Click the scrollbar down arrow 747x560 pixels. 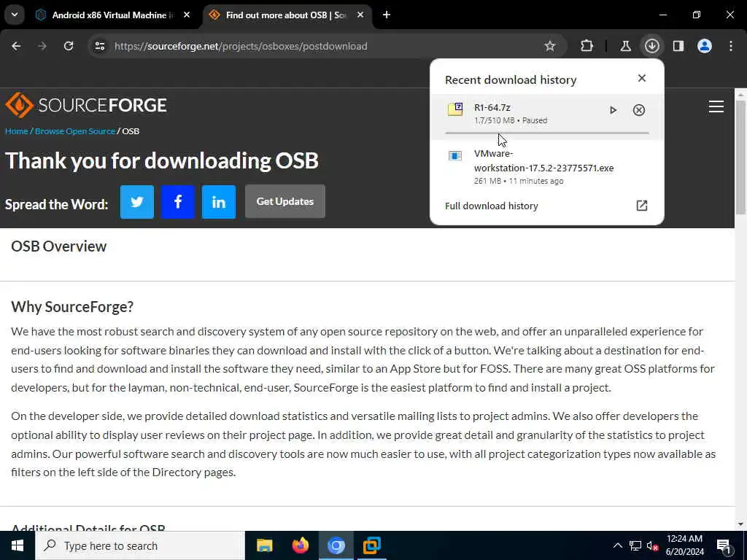pyautogui.click(x=741, y=524)
